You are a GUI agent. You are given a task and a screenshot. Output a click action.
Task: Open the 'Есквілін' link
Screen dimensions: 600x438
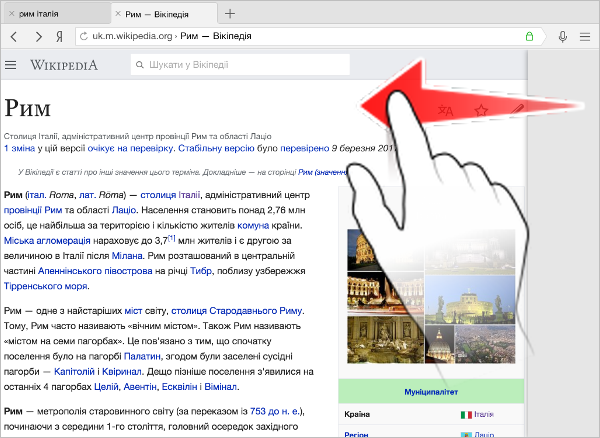pyautogui.click(x=179, y=387)
